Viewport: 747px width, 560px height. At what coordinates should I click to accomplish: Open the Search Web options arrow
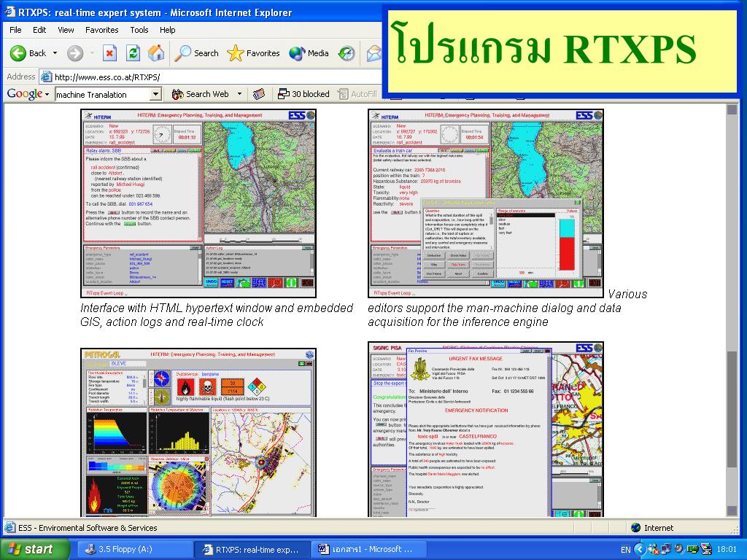239,94
